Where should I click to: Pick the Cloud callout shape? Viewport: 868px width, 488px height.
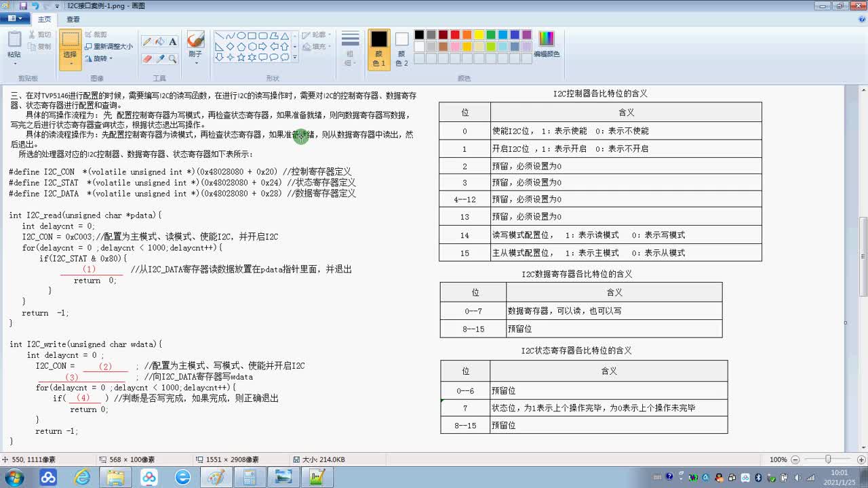tap(284, 58)
